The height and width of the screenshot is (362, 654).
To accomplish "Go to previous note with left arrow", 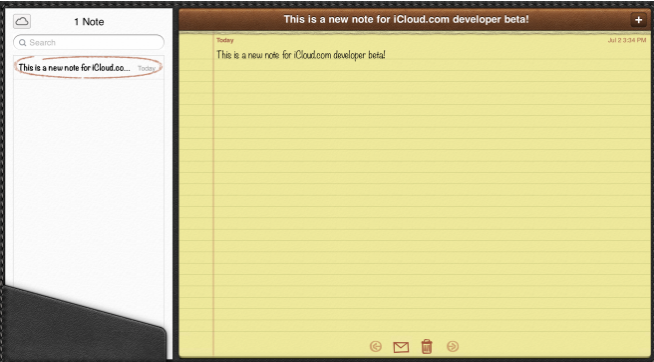I will 376,346.
